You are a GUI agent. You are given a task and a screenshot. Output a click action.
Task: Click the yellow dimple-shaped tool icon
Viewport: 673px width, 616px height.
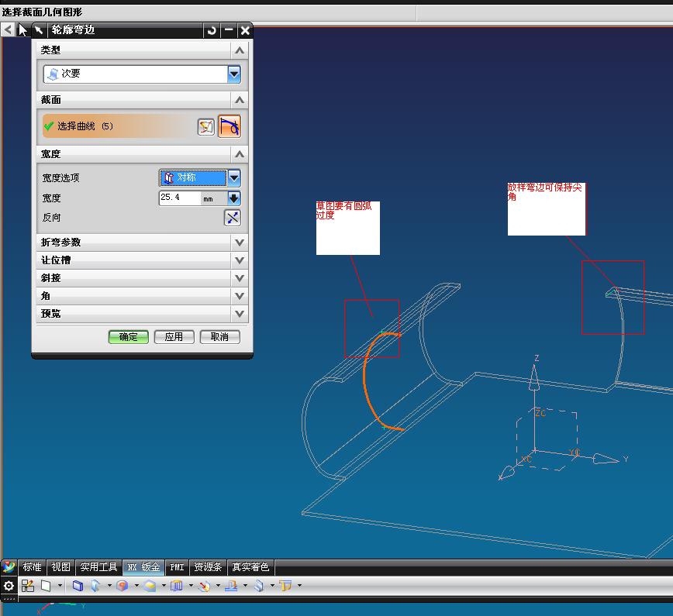(150, 586)
